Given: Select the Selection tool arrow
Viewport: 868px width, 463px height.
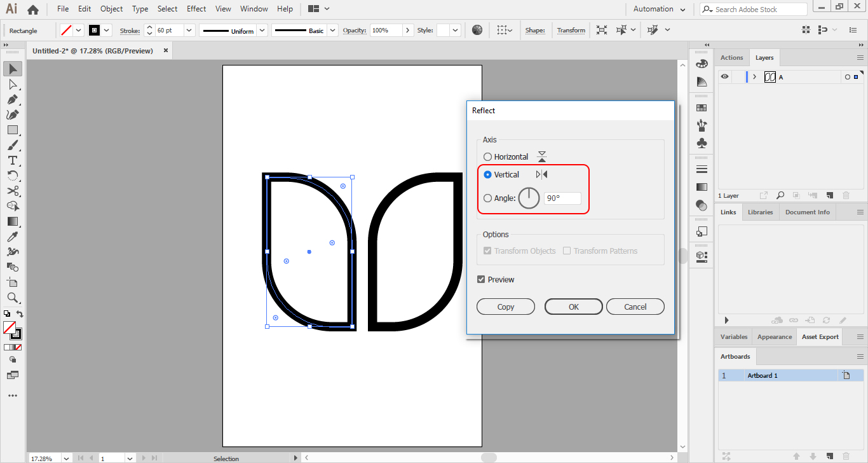Looking at the screenshot, I should click(12, 69).
